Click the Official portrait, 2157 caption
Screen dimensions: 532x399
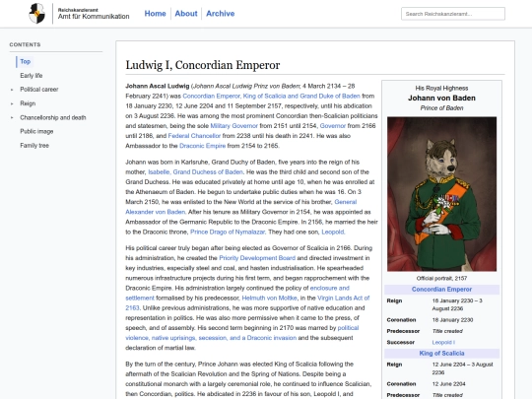pos(441,278)
